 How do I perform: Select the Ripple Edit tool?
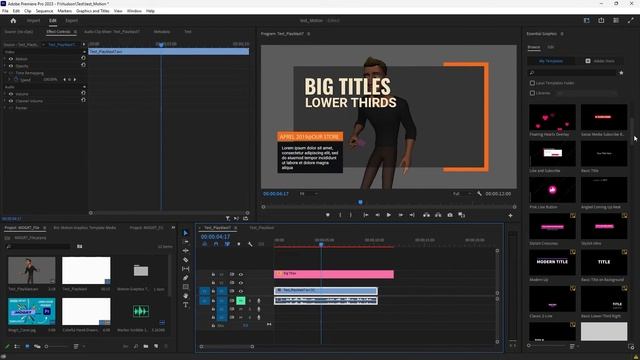pyautogui.click(x=186, y=251)
